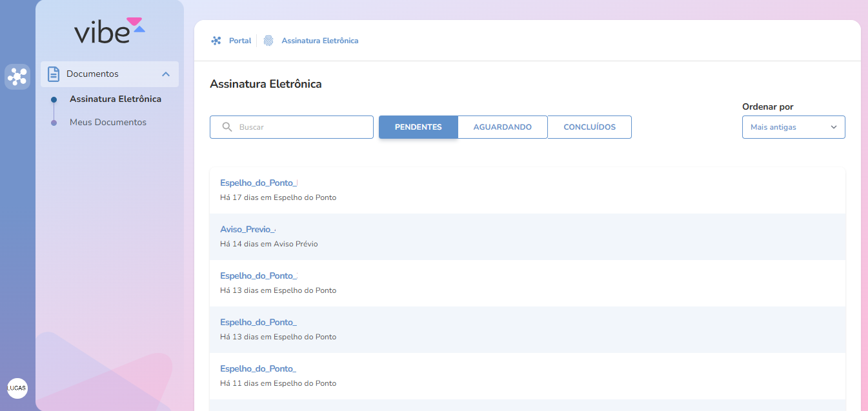Viewport: 868px width, 411px height.
Task: Open the Espelho_do_Ponto document from 17 days ago
Action: coord(258,183)
